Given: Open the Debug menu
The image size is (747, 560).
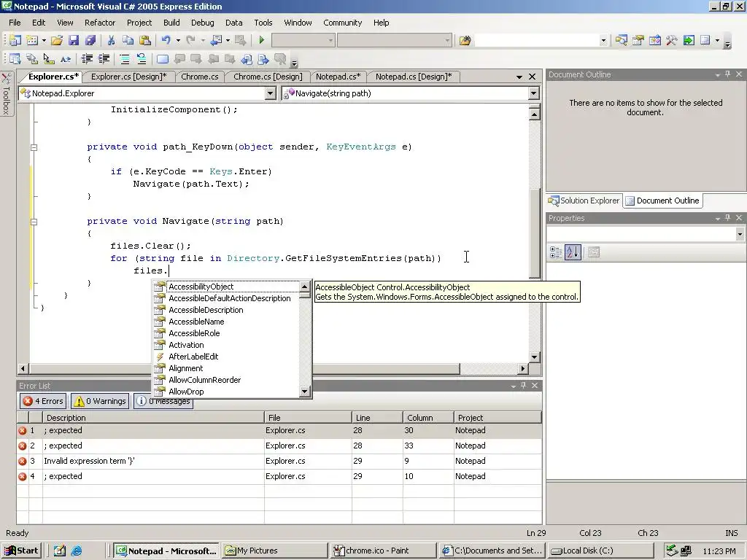Looking at the screenshot, I should click(203, 23).
